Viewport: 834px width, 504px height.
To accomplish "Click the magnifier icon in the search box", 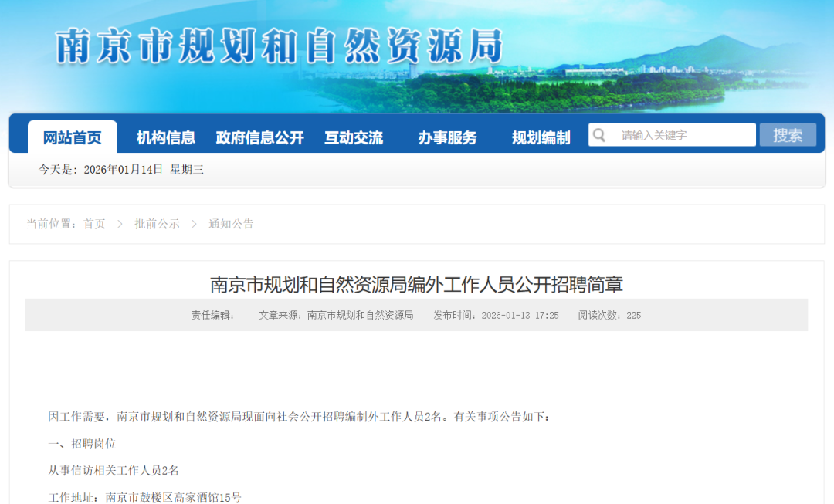I will coord(599,134).
